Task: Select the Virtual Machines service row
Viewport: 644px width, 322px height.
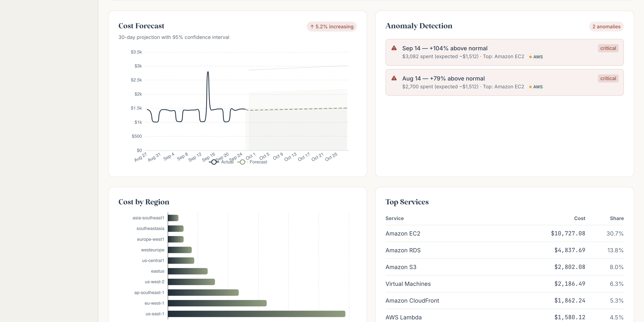Action: [504, 284]
